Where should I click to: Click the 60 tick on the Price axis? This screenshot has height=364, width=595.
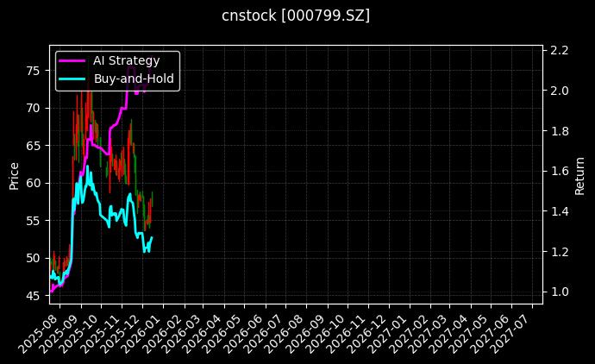pyautogui.click(x=34, y=183)
